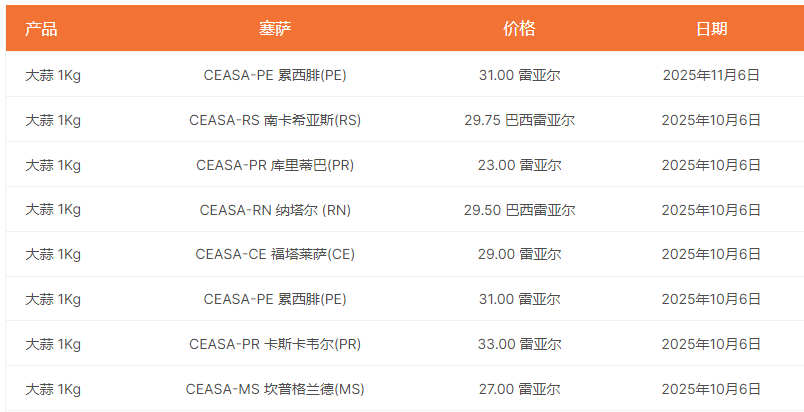Select CEASA-CE 福塔莱萨(CE) market cell

tap(275, 254)
